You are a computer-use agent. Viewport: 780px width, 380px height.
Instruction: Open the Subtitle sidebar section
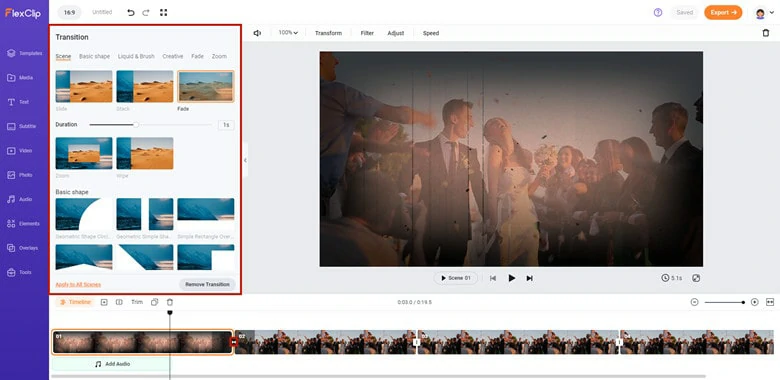pyautogui.click(x=21, y=126)
